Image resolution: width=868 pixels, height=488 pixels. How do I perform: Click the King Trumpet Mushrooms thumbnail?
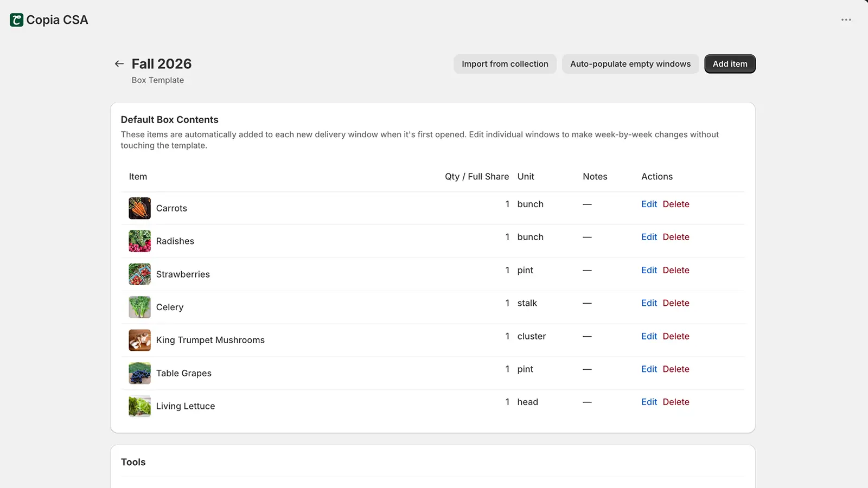[x=139, y=340]
